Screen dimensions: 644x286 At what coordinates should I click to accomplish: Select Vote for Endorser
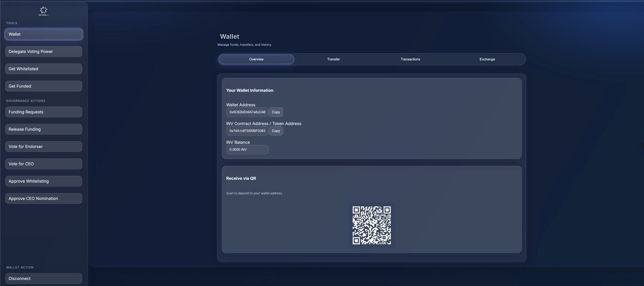(44, 147)
